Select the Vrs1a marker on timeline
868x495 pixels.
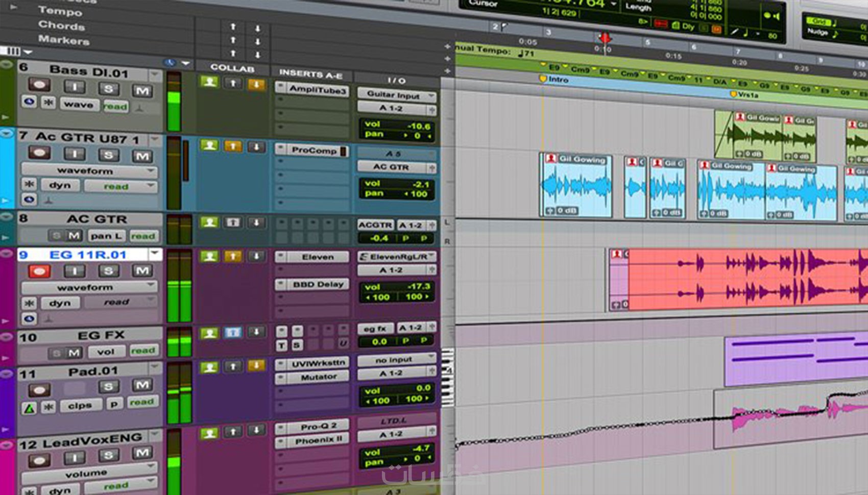pos(744,94)
